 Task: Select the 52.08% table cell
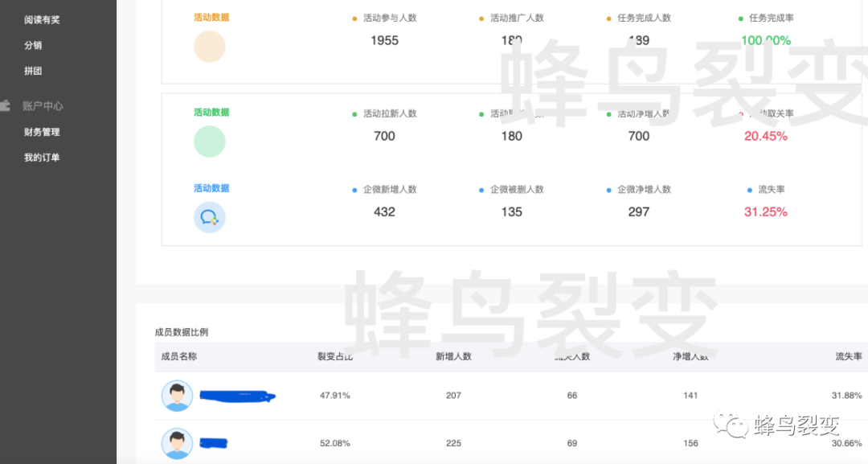pos(335,443)
